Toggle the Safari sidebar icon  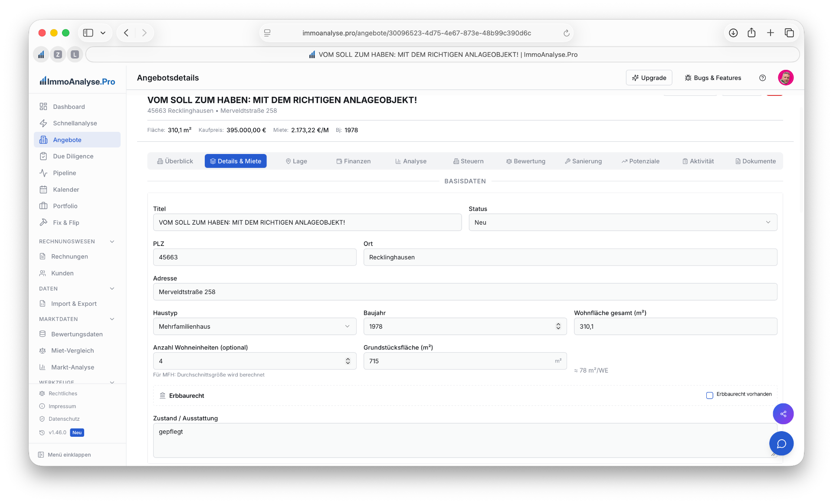click(88, 33)
